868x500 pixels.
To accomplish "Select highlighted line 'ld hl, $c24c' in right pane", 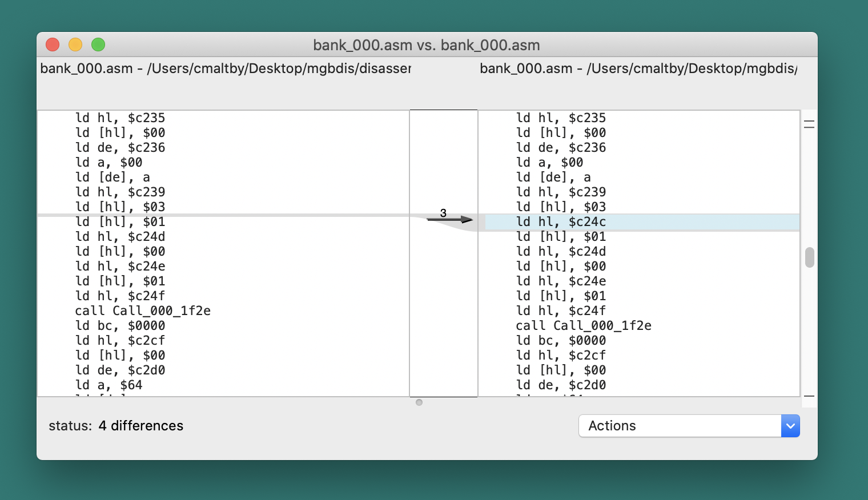I will [642, 222].
